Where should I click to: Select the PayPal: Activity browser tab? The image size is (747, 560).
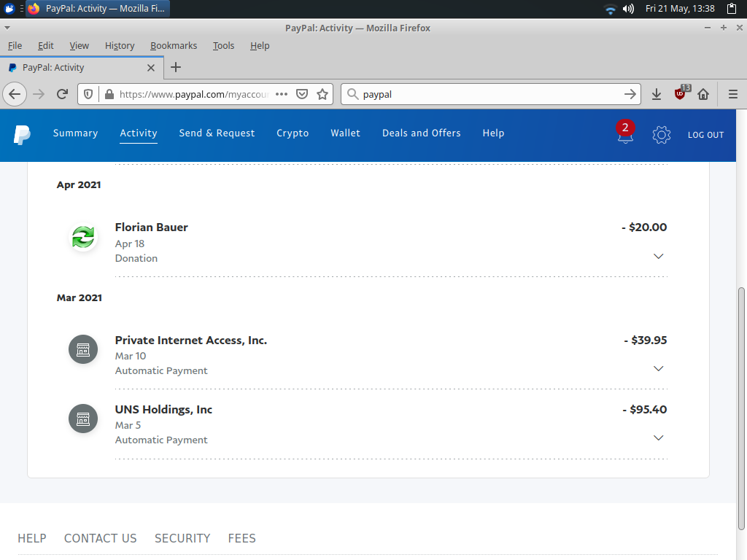pos(82,68)
